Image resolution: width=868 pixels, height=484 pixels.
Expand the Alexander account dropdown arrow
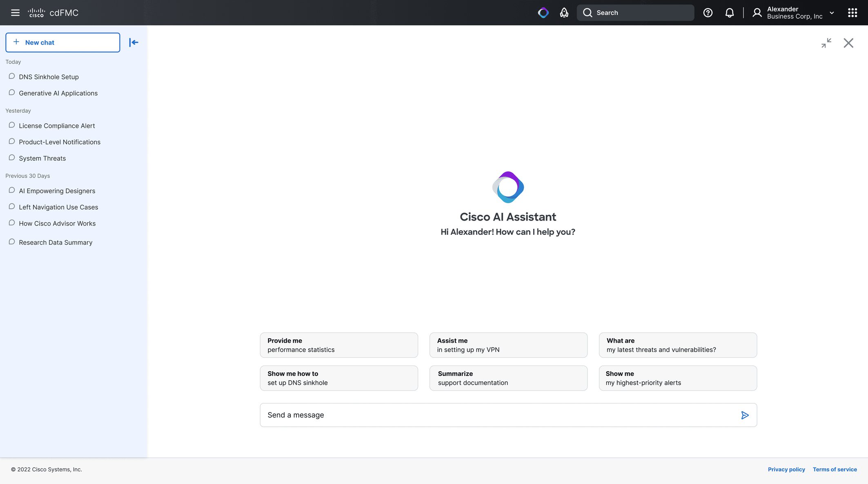coord(832,13)
